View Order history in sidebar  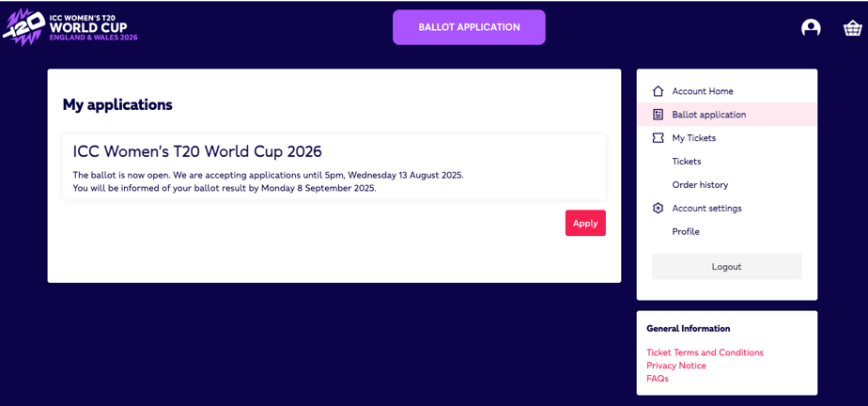pos(700,184)
